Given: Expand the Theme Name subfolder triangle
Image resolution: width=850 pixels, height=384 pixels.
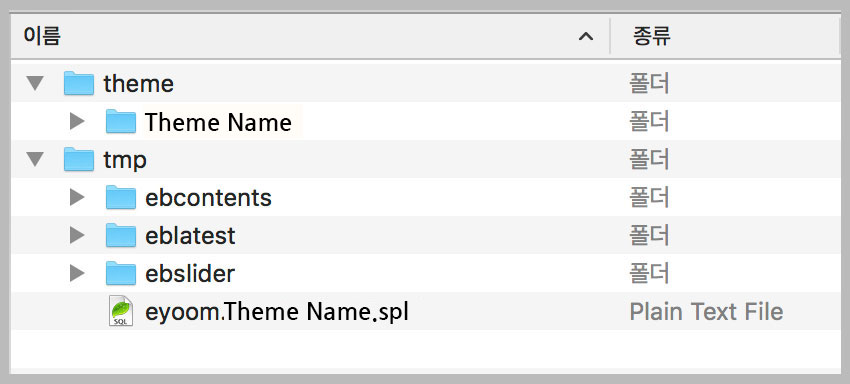Looking at the screenshot, I should coord(78,121).
